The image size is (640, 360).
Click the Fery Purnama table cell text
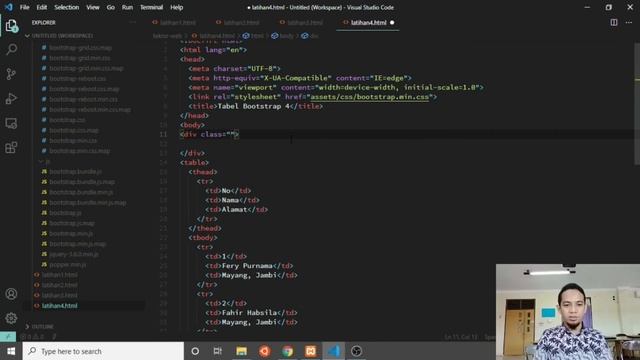pos(247,266)
